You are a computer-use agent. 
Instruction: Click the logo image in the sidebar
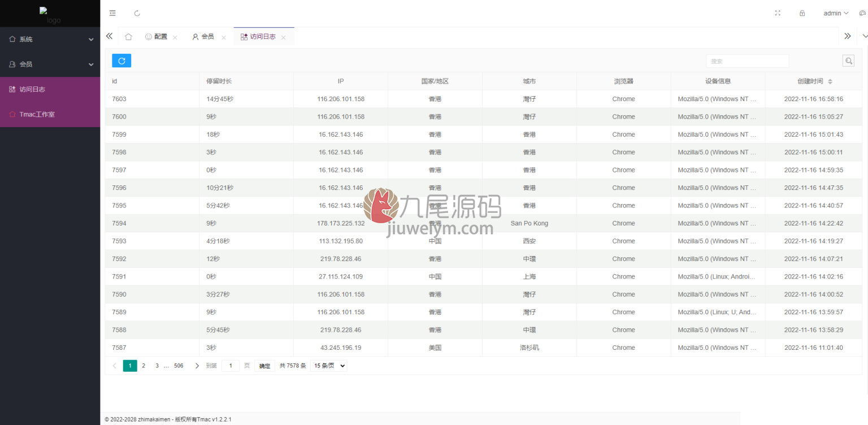tap(50, 15)
